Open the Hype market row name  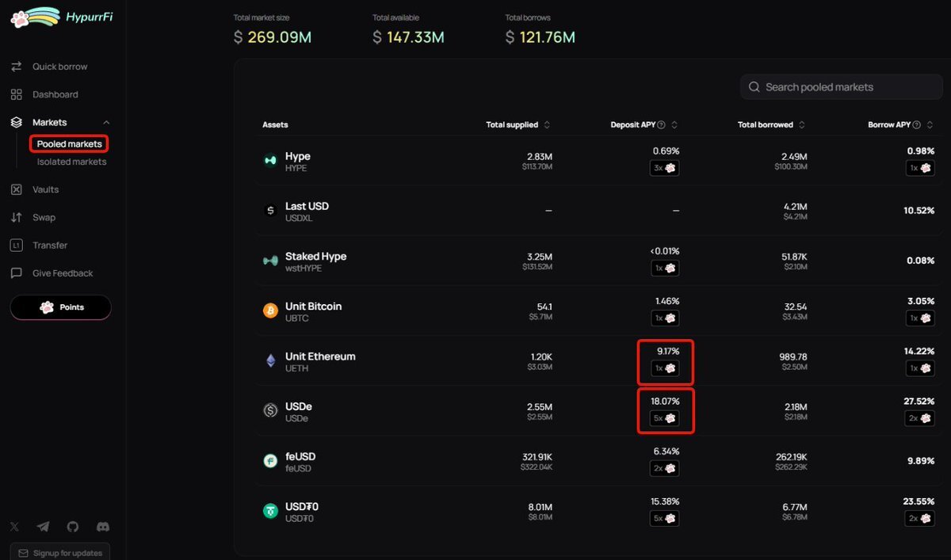(298, 156)
